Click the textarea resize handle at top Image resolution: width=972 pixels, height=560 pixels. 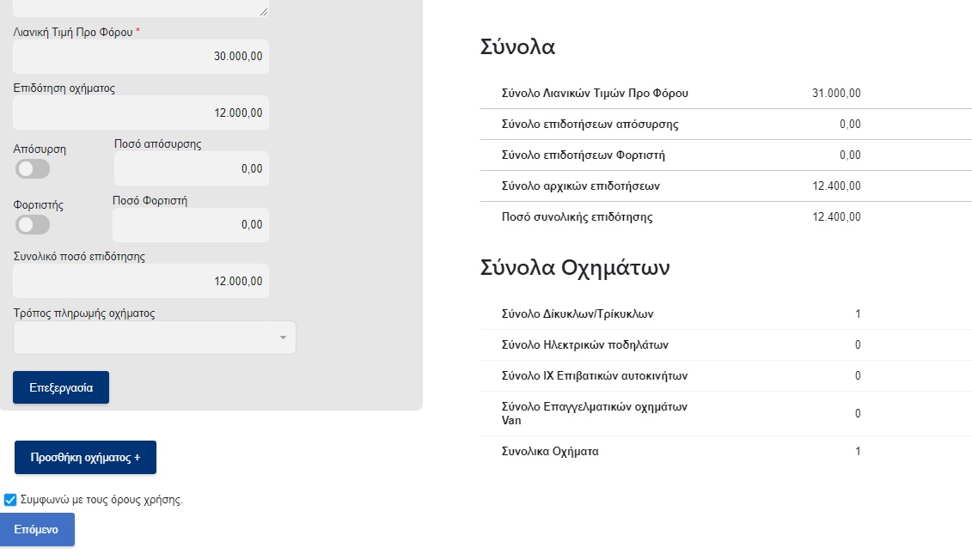(x=263, y=11)
